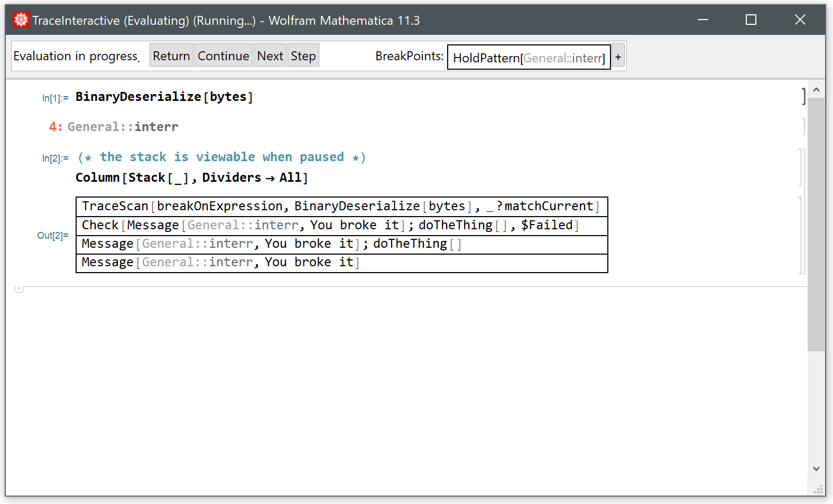Close the TraceInteractive window
This screenshot has height=504, width=833.
click(800, 20)
